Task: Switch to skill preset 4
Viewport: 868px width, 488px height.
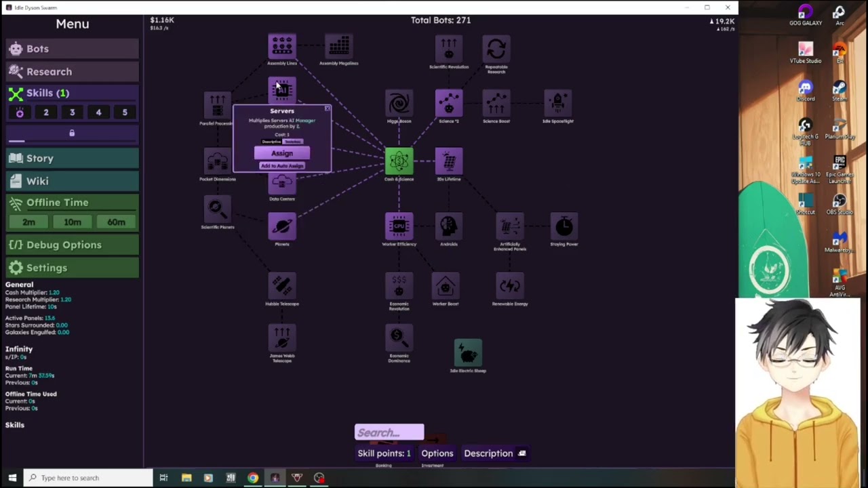Action: pos(98,113)
